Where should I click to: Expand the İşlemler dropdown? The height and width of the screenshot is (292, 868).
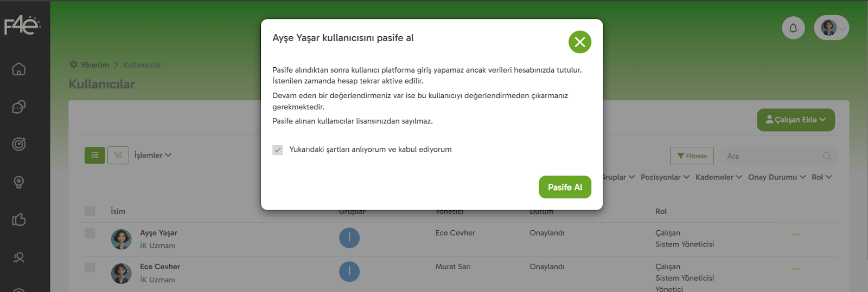(x=152, y=155)
